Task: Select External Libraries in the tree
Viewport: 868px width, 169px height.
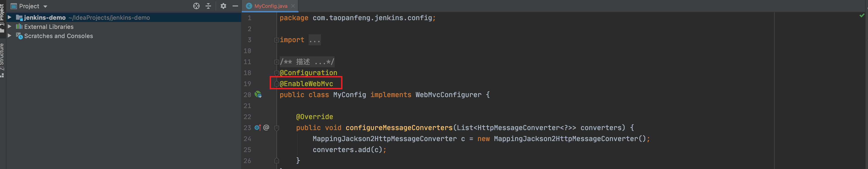Action: pos(49,27)
